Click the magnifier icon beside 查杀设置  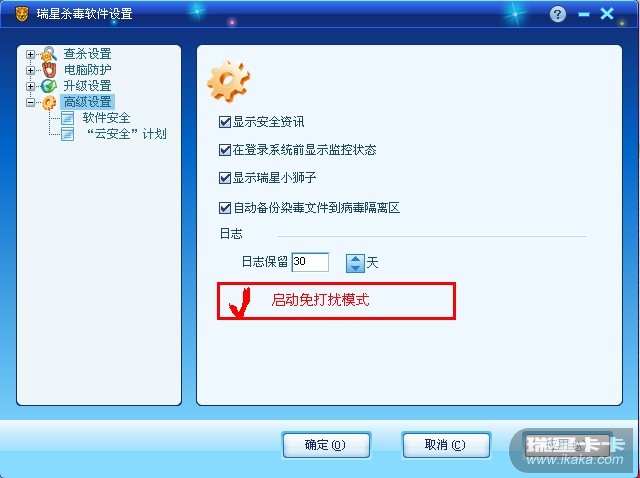coord(49,54)
